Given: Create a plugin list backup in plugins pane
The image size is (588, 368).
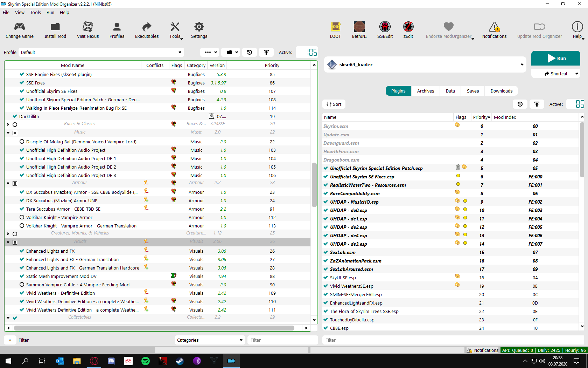Looking at the screenshot, I should point(537,104).
